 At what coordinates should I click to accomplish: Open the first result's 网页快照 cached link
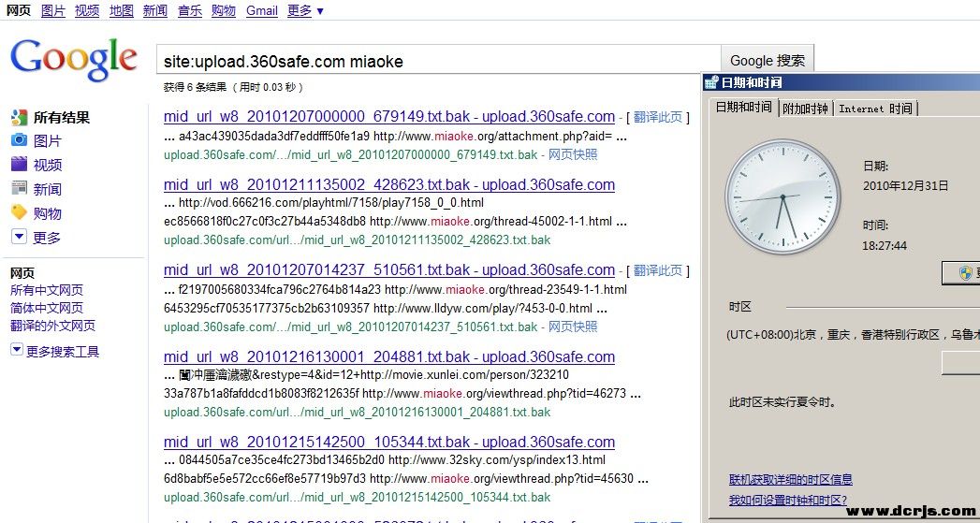click(x=573, y=154)
